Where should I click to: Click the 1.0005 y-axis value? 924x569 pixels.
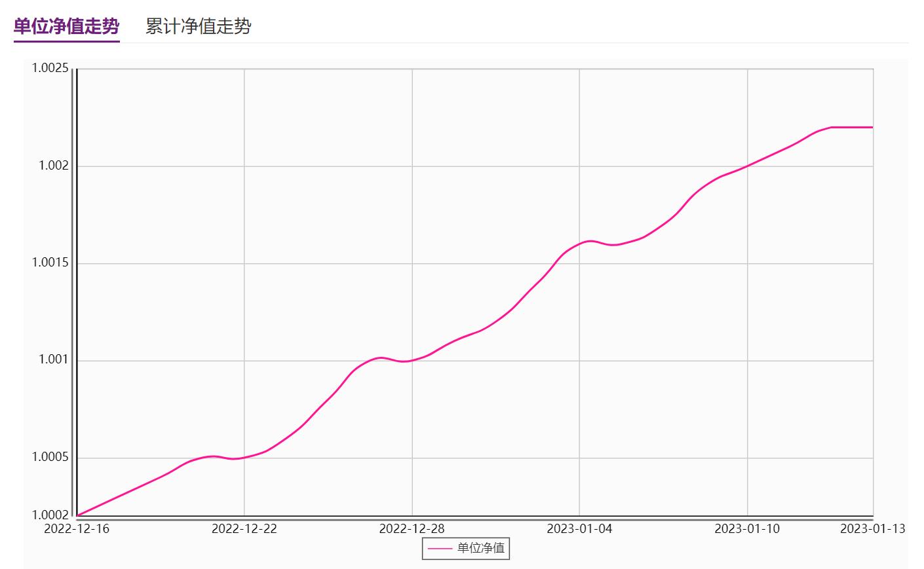pyautogui.click(x=50, y=457)
